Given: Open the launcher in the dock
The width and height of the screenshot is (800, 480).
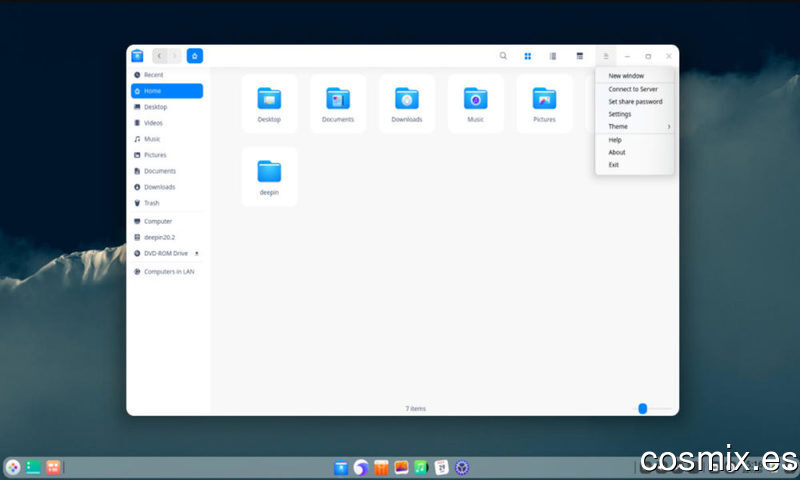Looking at the screenshot, I should pyautogui.click(x=13, y=467).
